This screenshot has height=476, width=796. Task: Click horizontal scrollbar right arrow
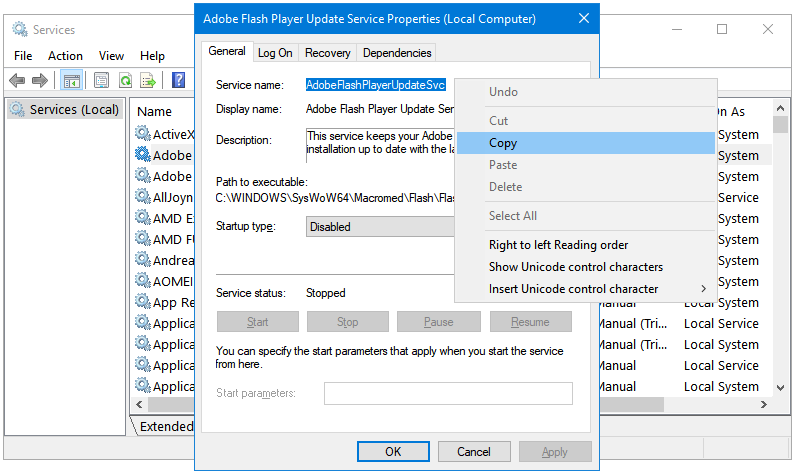coord(764,404)
